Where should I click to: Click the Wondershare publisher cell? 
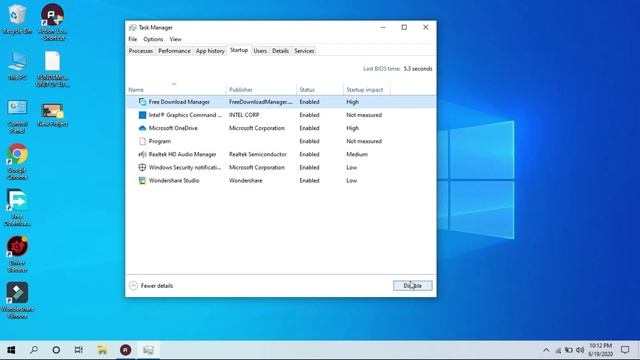point(246,180)
